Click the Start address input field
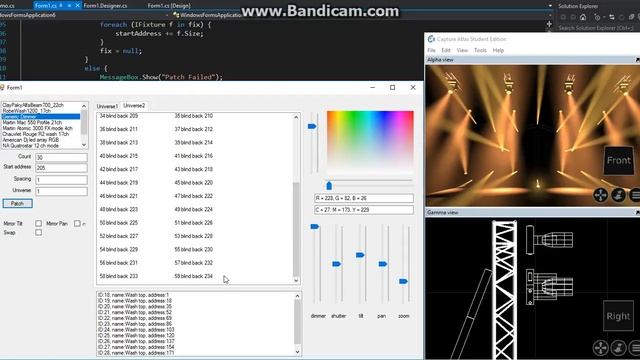Image resolution: width=640 pixels, height=360 pixels. tap(61, 168)
